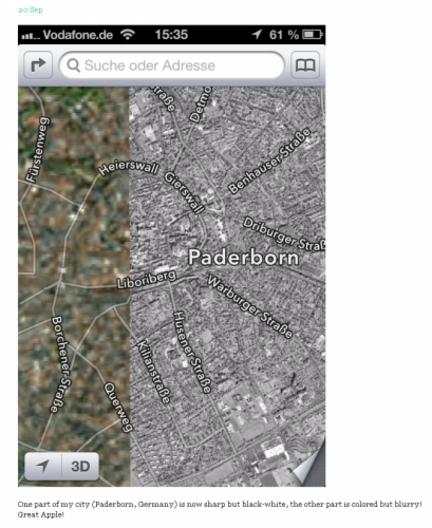432x528 pixels.
Task: Tap the Borchener Straße street label
Action: (61, 364)
